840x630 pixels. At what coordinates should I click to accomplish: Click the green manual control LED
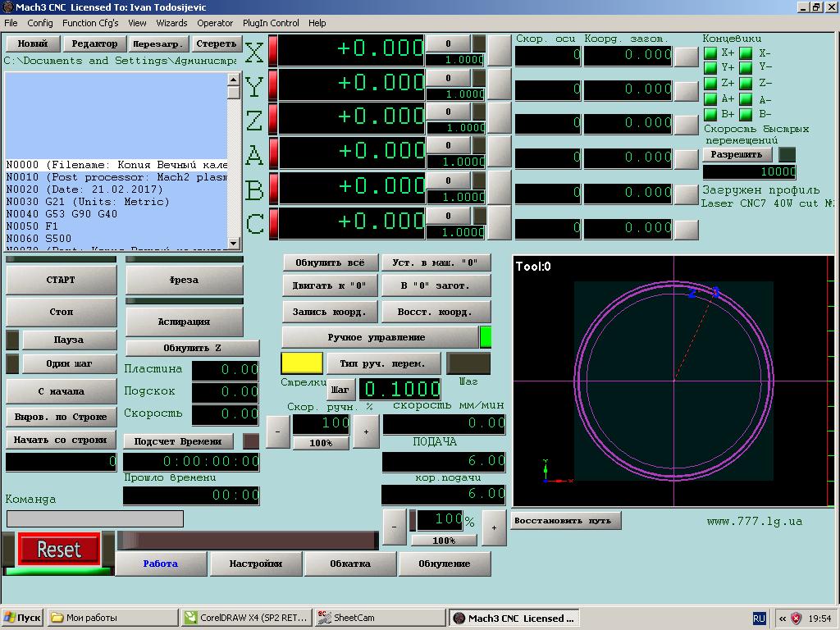tap(486, 337)
